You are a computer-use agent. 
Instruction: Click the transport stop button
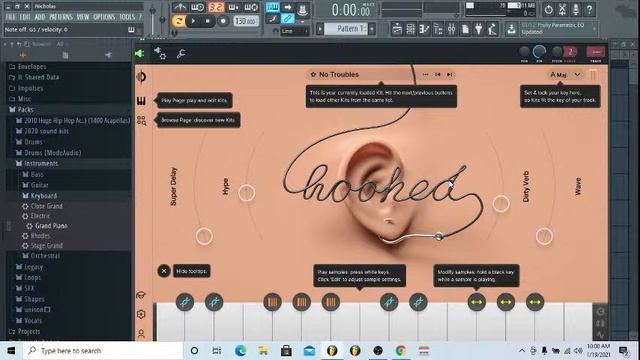(x=207, y=21)
